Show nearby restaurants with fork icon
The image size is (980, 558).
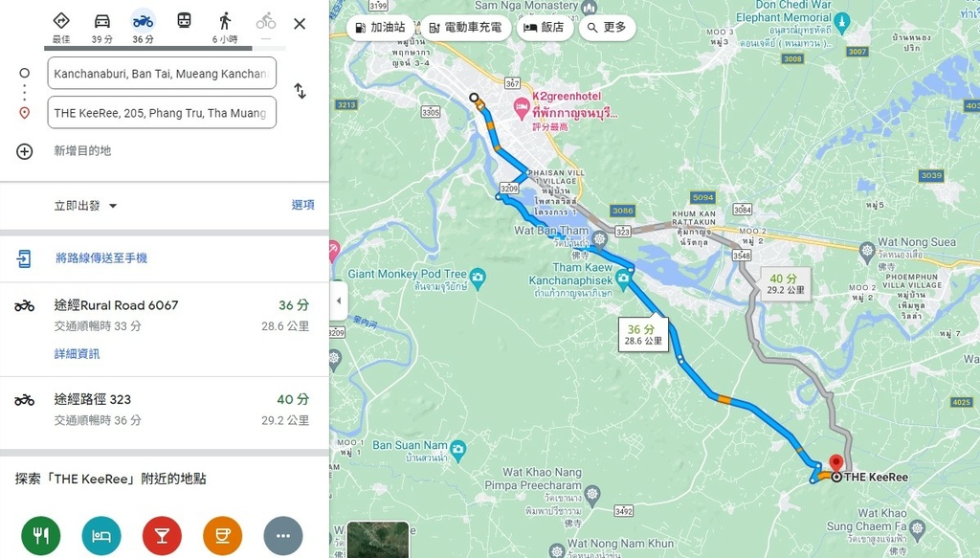40,535
